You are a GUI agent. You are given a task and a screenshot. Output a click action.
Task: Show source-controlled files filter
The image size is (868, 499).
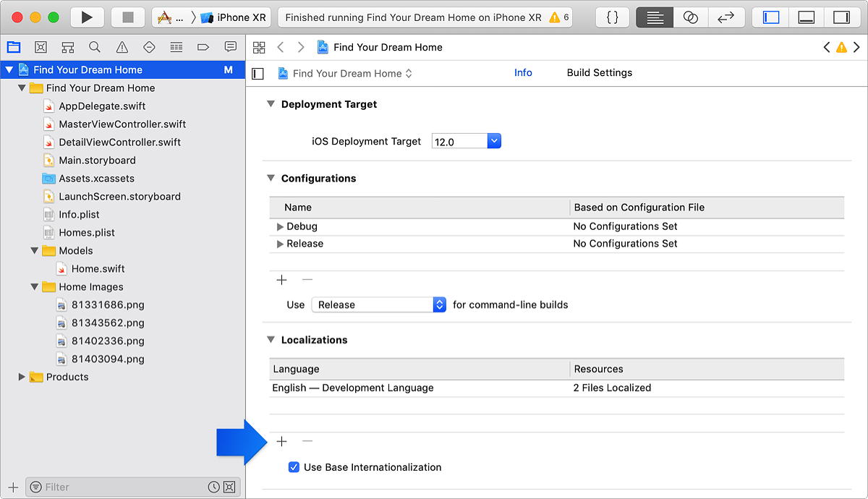pyautogui.click(x=229, y=487)
